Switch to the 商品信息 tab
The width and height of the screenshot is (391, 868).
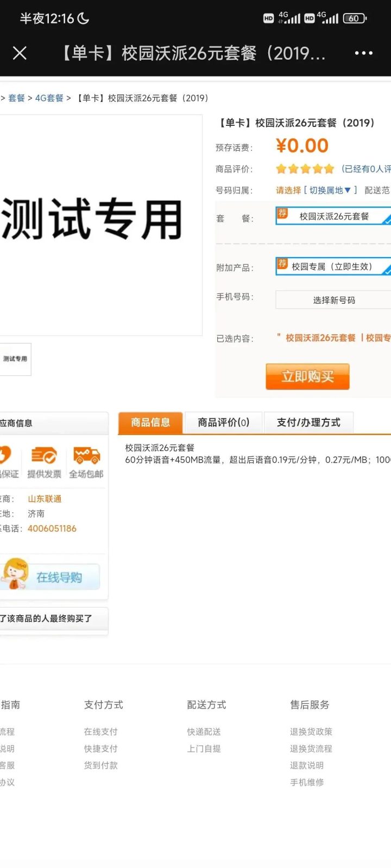150,423
